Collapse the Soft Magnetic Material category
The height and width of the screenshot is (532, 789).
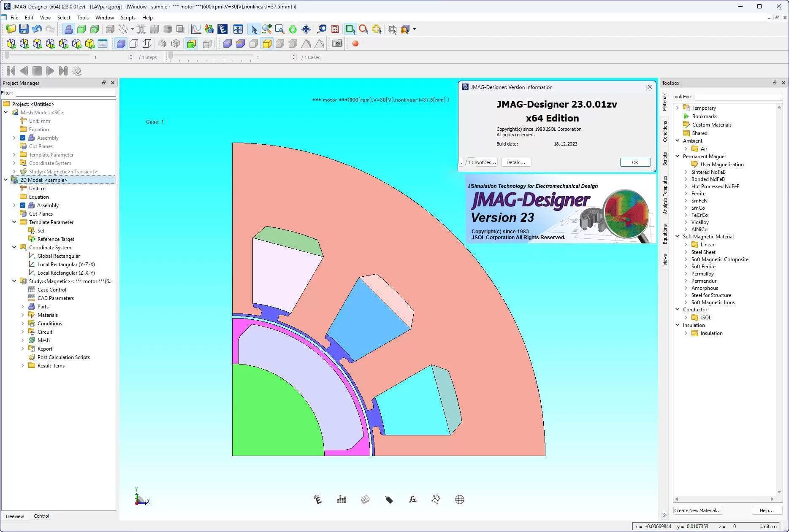coord(678,237)
